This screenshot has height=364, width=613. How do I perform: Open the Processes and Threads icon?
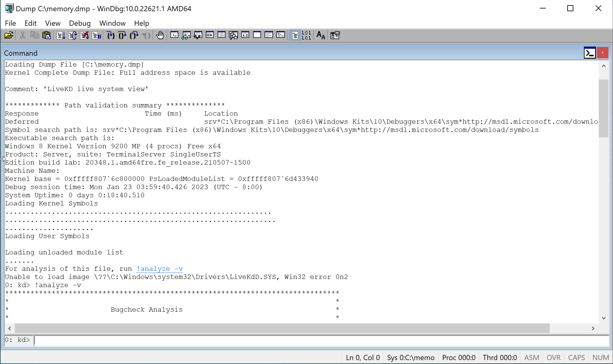click(x=269, y=35)
